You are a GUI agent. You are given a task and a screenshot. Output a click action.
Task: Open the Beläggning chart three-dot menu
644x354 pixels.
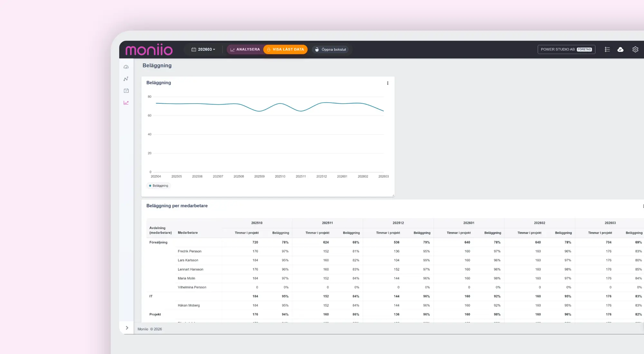tap(388, 83)
